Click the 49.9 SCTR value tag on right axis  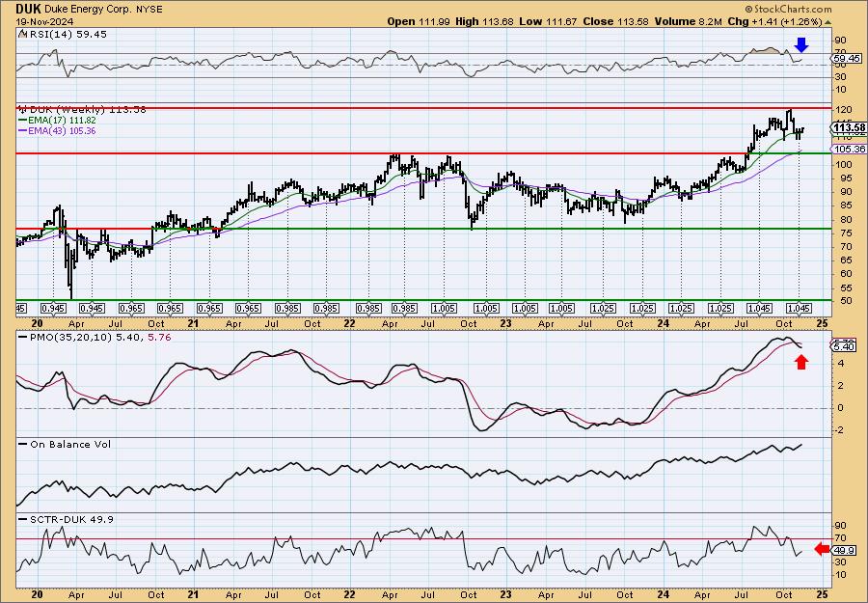click(845, 549)
